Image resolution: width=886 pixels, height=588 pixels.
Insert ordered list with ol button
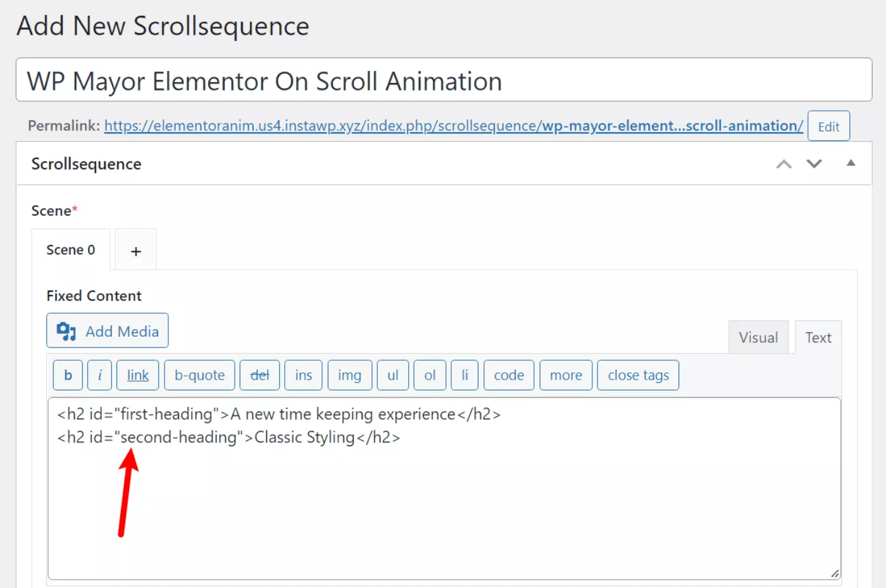(430, 375)
